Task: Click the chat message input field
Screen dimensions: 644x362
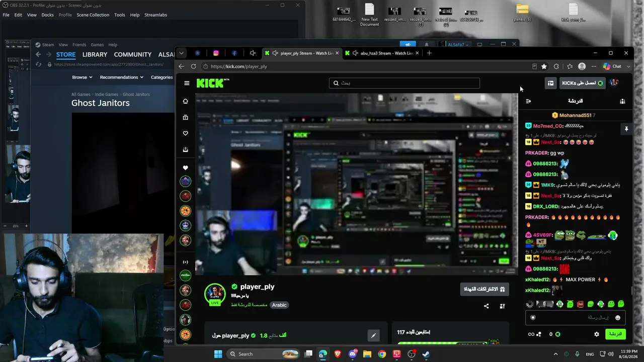Action: [x=576, y=318]
